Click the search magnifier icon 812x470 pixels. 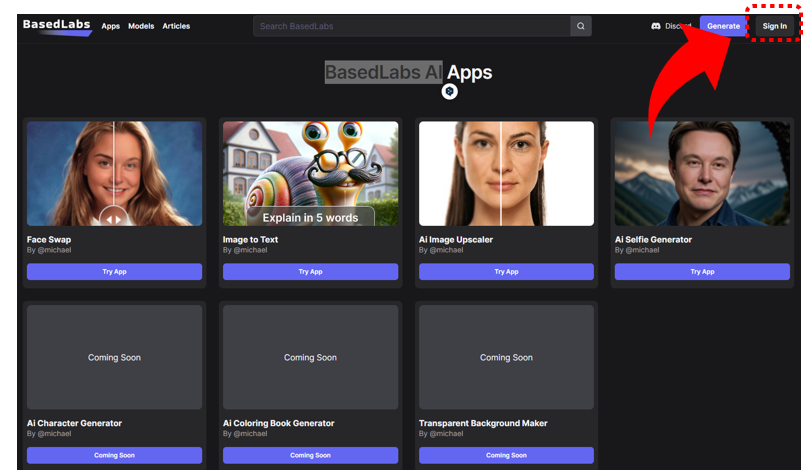tap(581, 26)
